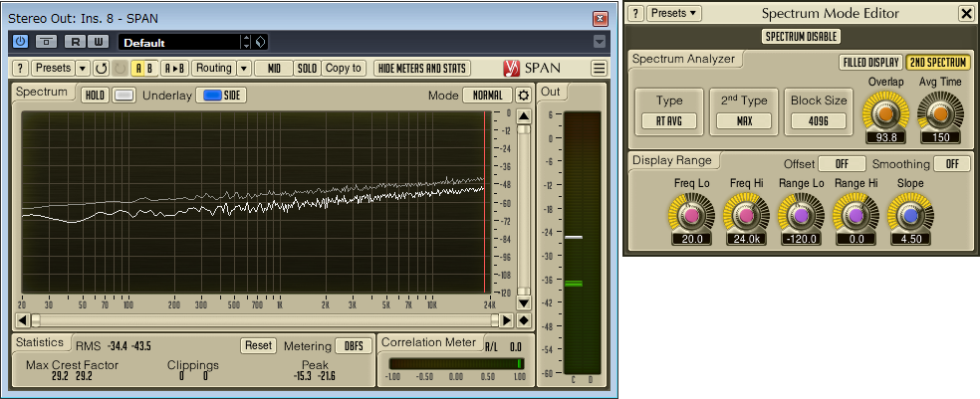Click the horizontal scroll right arrow
Viewport: 980px width, 399px height.
[x=506, y=320]
